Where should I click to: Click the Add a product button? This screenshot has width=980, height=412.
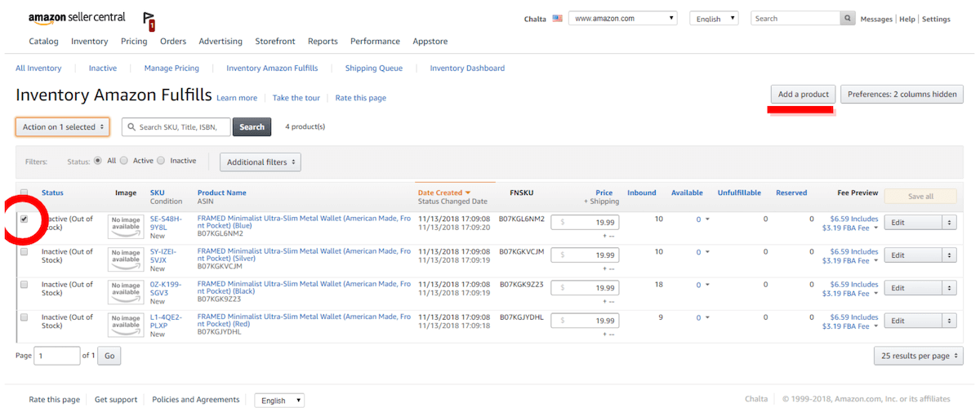point(804,94)
